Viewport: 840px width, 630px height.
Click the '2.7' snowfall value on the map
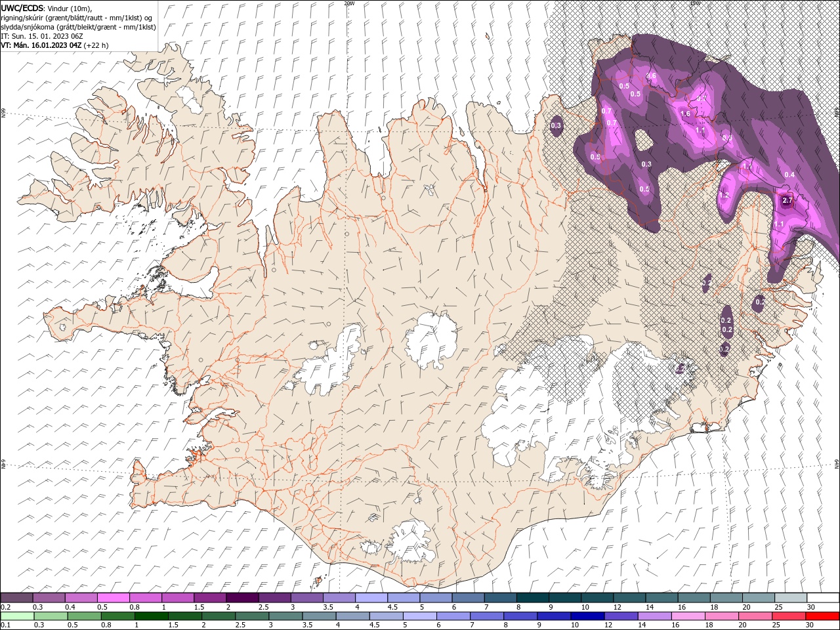[x=787, y=200]
